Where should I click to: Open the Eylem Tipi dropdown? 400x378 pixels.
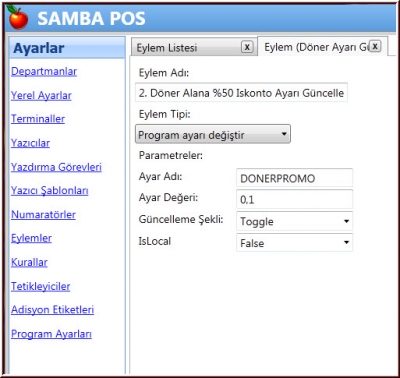click(213, 134)
